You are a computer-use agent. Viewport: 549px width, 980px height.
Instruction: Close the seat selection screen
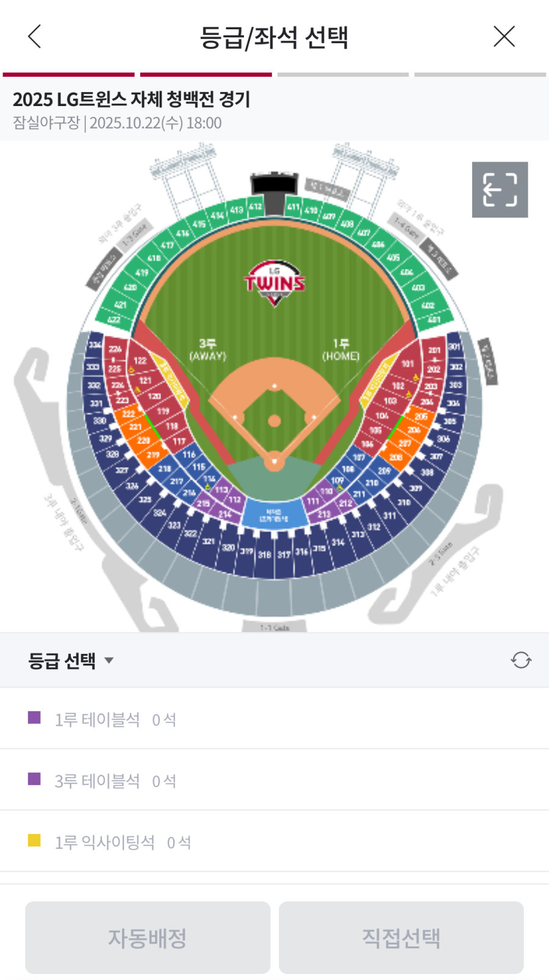click(x=504, y=37)
